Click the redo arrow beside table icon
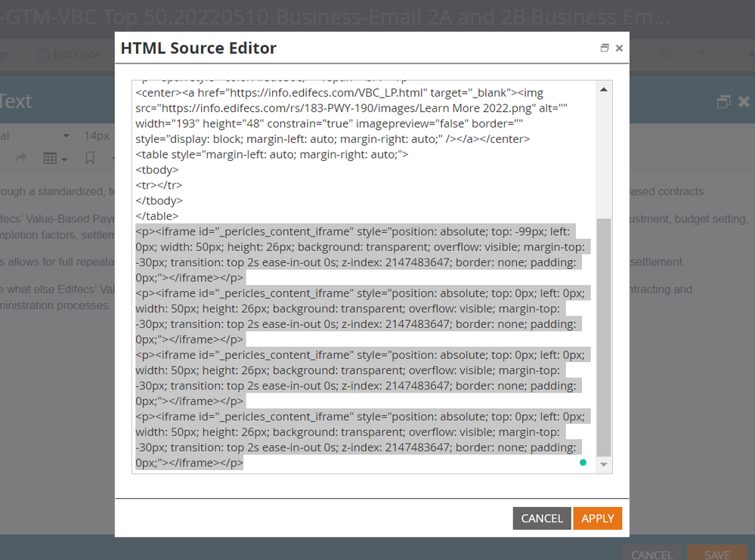This screenshot has width=755, height=560. [x=21, y=158]
